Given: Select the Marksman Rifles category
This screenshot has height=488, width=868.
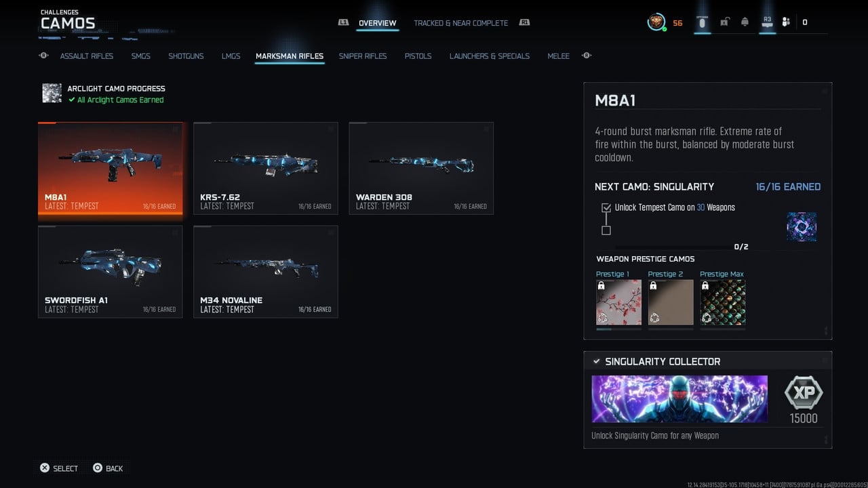Looking at the screenshot, I should [290, 56].
